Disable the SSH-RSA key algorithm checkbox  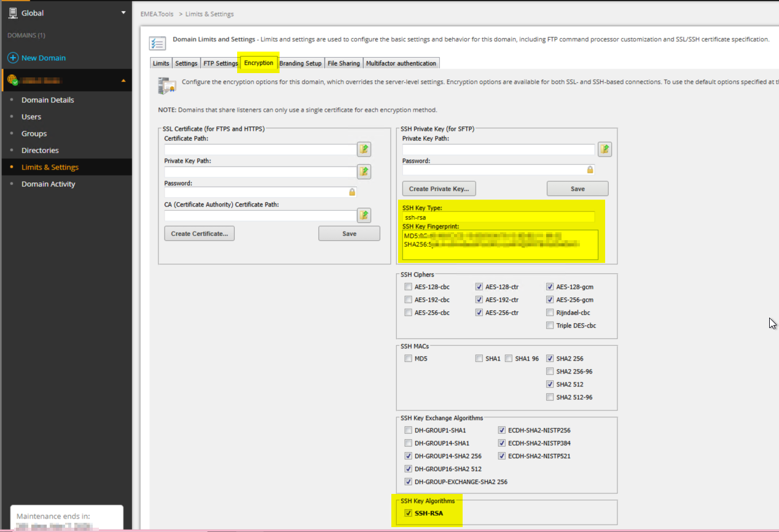(409, 514)
